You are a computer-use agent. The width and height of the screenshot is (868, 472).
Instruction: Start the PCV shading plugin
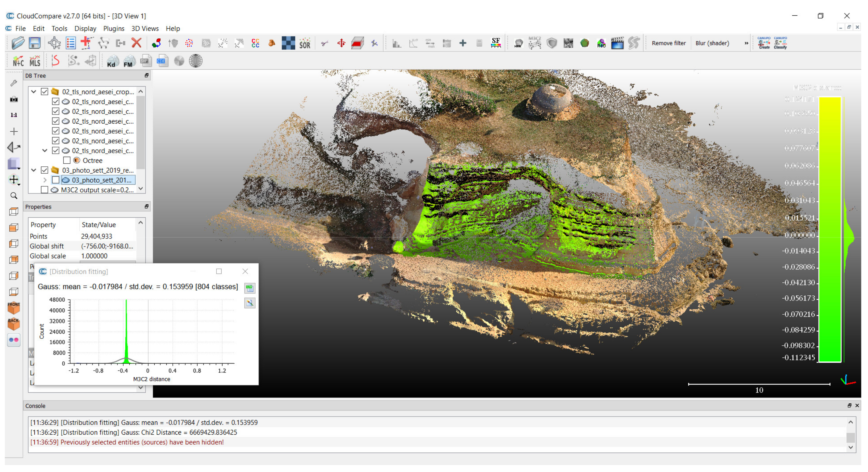568,43
